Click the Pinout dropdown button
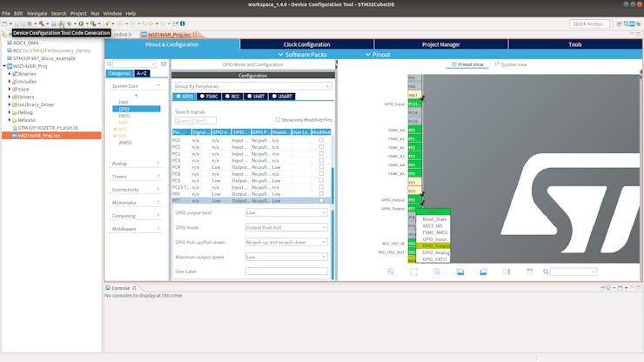Screen dimensions: 644x362 point(378,54)
